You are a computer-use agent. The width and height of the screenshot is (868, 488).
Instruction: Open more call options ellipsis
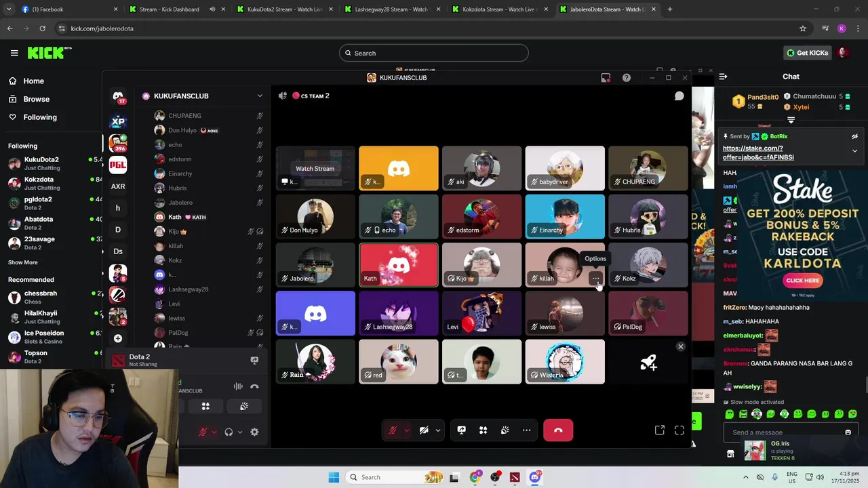click(x=526, y=430)
